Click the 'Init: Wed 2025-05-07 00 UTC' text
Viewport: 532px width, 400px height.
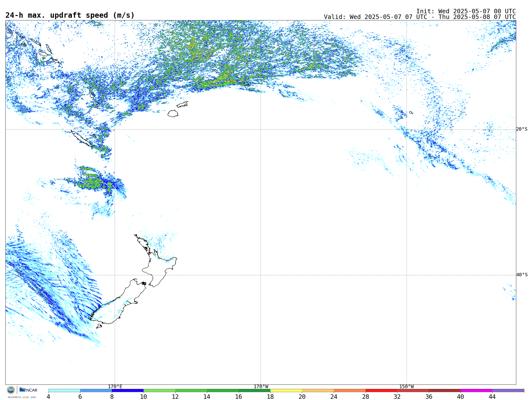point(466,11)
